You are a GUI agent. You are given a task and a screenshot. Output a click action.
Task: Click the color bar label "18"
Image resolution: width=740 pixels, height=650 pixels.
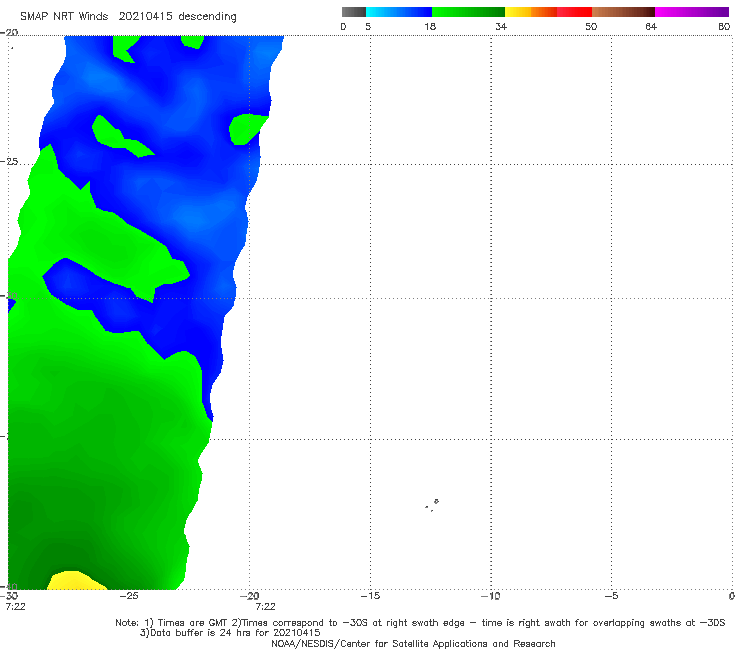(430, 27)
